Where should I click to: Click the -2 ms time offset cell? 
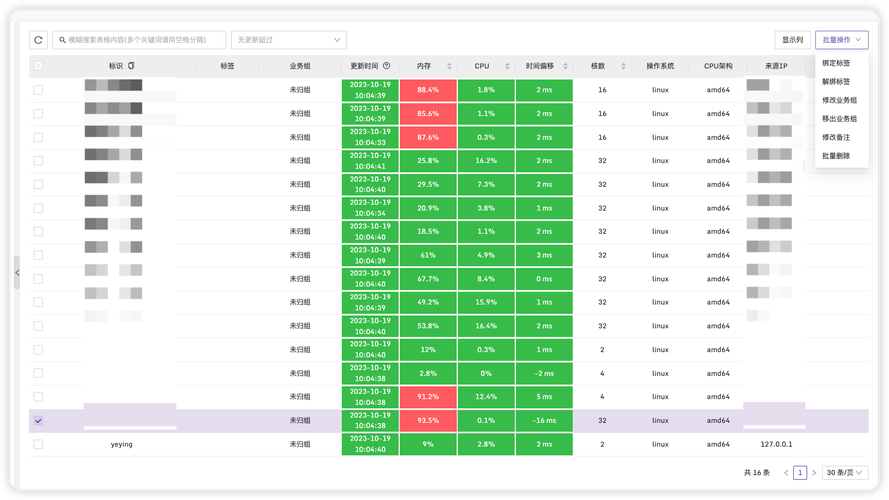[544, 373]
